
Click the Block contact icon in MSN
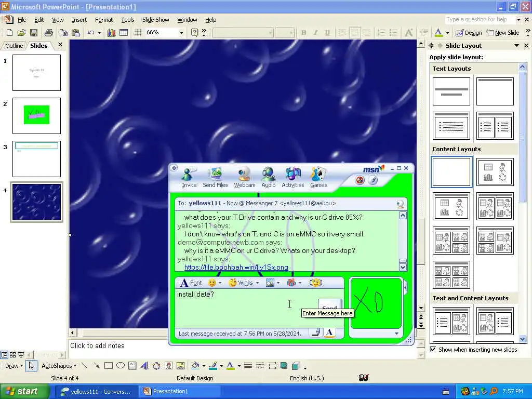coord(360,180)
